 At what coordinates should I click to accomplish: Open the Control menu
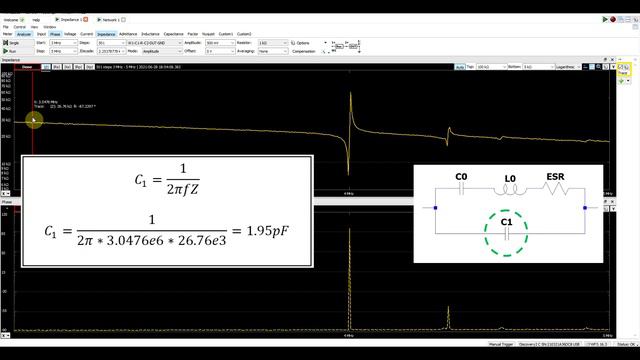pos(20,27)
